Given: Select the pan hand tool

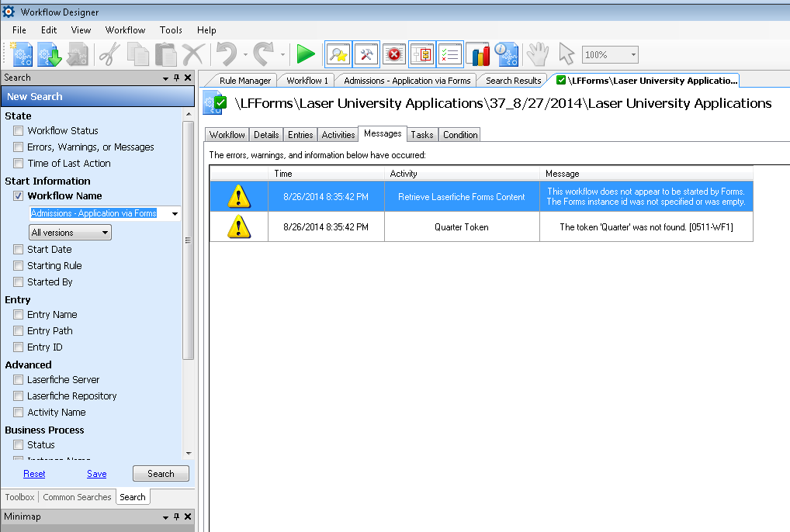Looking at the screenshot, I should click(538, 54).
